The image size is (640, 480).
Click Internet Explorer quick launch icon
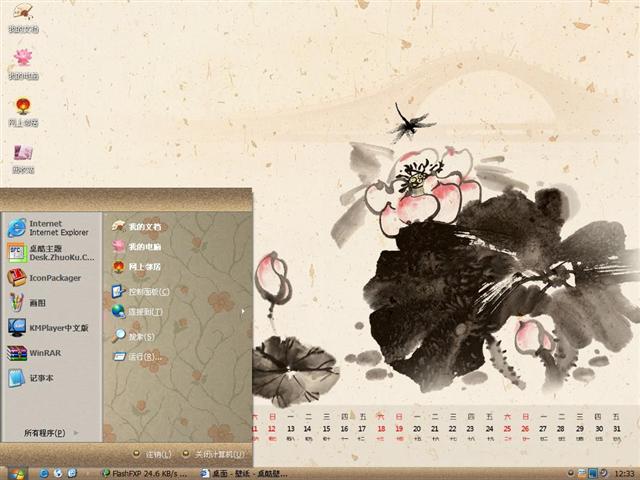click(x=44, y=473)
